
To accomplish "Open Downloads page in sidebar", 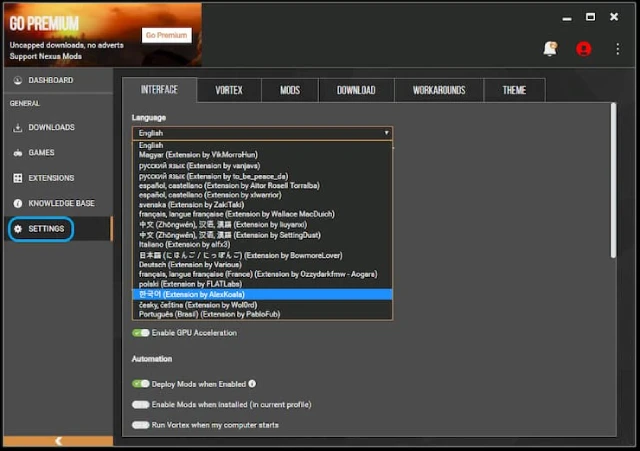I will point(58,128).
